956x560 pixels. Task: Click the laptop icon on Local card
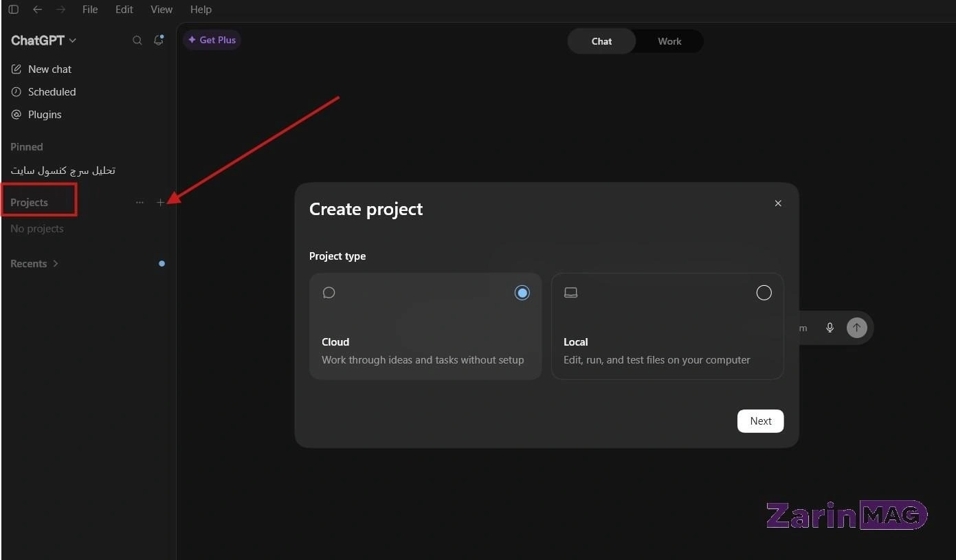point(570,293)
